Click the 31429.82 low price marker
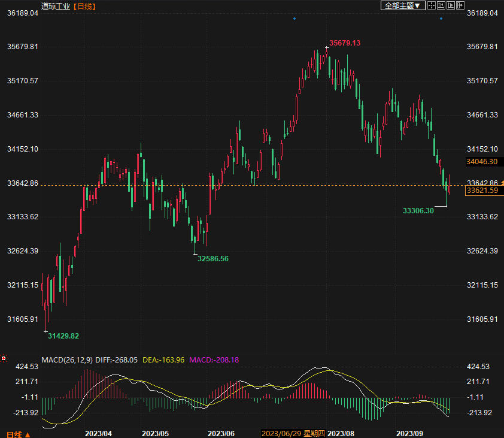Screen dimensions: 504x438 (63, 336)
